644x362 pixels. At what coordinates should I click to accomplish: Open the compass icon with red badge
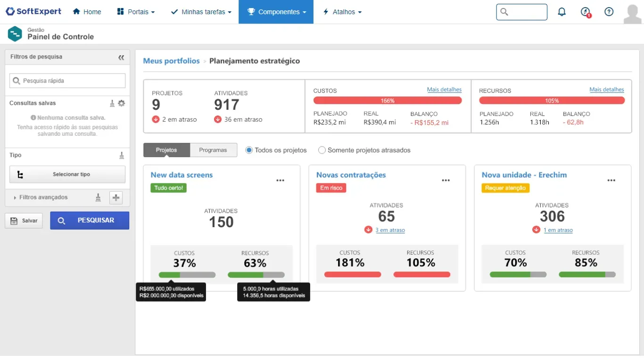[586, 12]
